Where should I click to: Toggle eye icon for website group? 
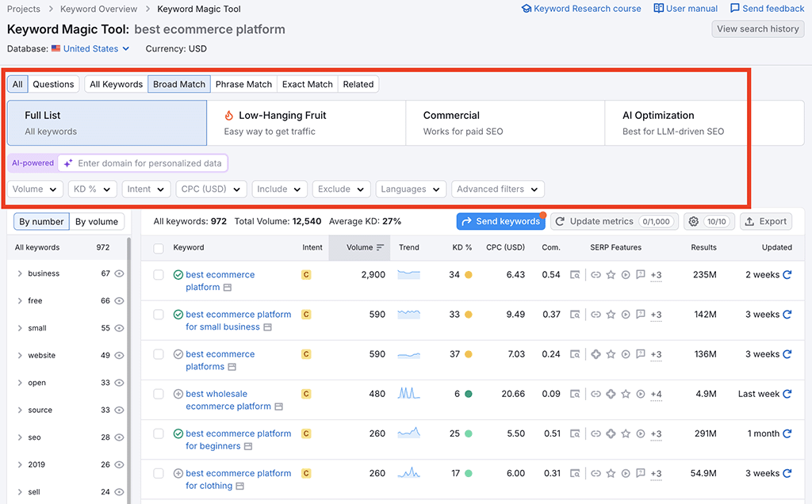[119, 356]
